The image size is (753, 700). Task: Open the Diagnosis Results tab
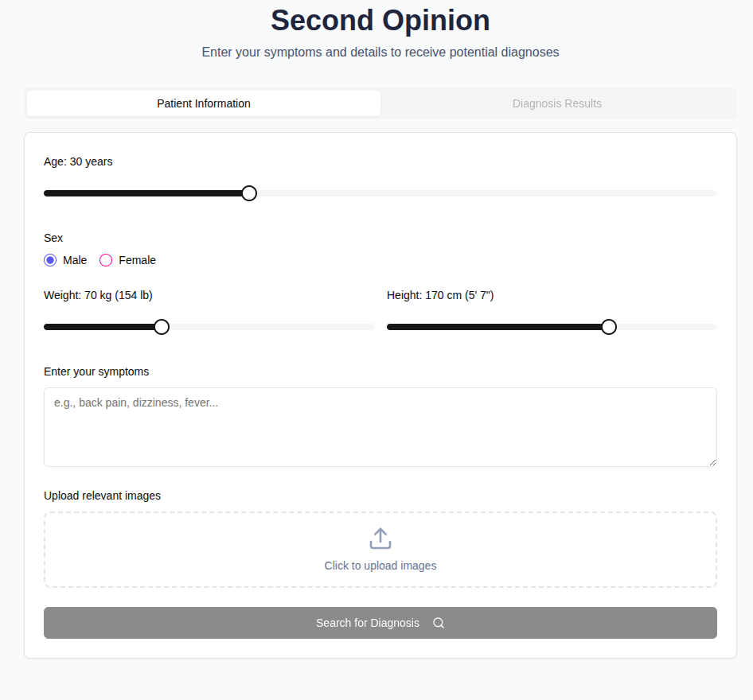click(x=557, y=103)
